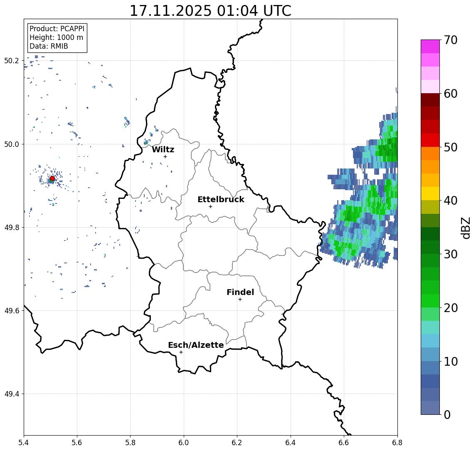The image size is (476, 451).
Task: Click the orange colorbar swatch below 50
Action: (x=430, y=154)
